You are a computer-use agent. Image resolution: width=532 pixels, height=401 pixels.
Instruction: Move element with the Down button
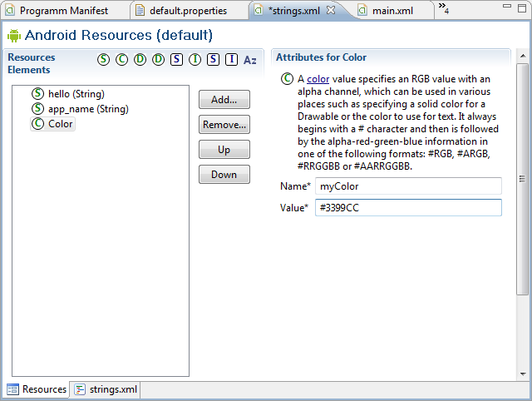(x=224, y=175)
